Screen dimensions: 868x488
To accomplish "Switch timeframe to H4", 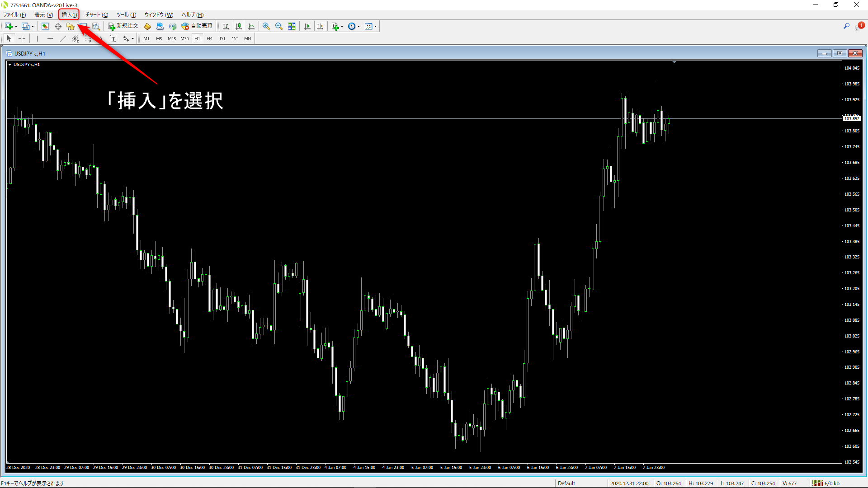I will click(x=210, y=39).
